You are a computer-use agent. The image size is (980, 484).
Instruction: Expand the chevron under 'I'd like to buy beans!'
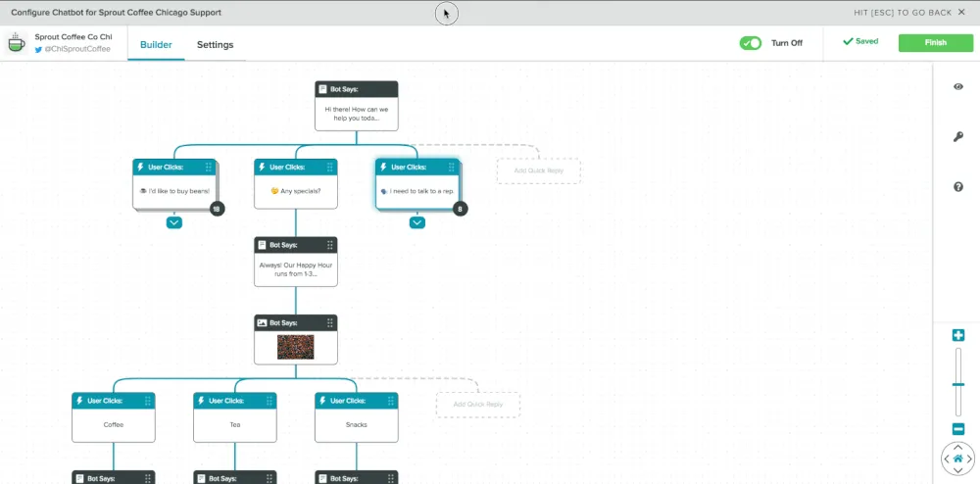tap(174, 222)
